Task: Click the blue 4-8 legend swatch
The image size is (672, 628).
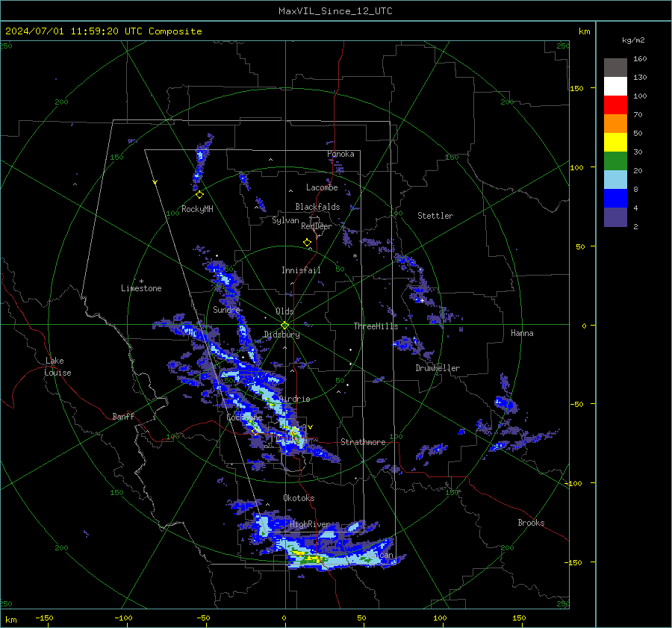Action: 615,199
